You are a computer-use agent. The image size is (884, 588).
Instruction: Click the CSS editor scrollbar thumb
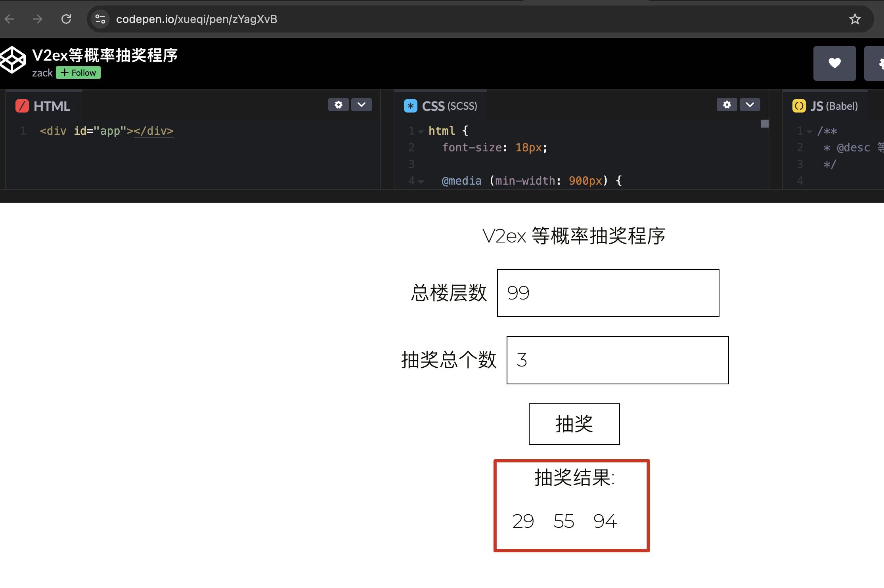point(765,124)
